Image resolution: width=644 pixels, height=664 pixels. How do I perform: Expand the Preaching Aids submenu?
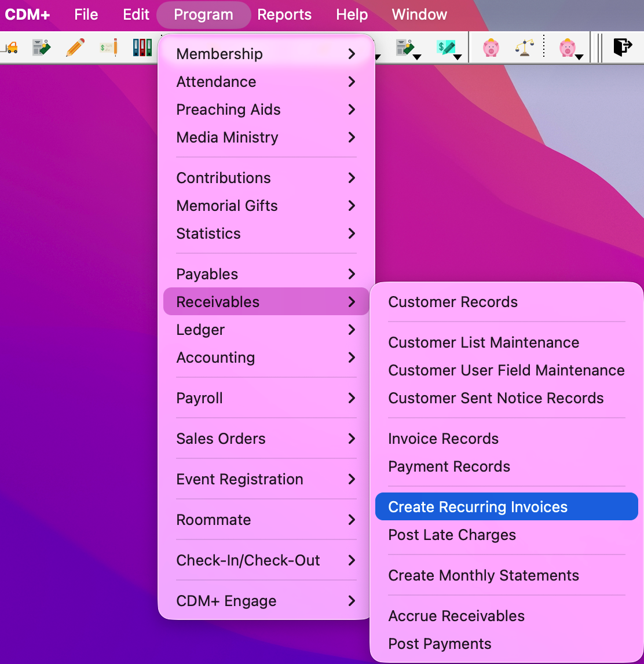pos(266,110)
